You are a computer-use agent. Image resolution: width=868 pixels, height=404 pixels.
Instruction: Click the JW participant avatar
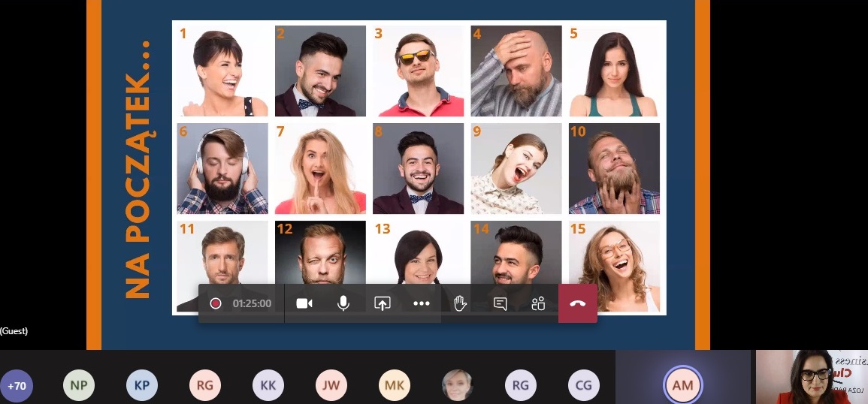tap(331, 386)
